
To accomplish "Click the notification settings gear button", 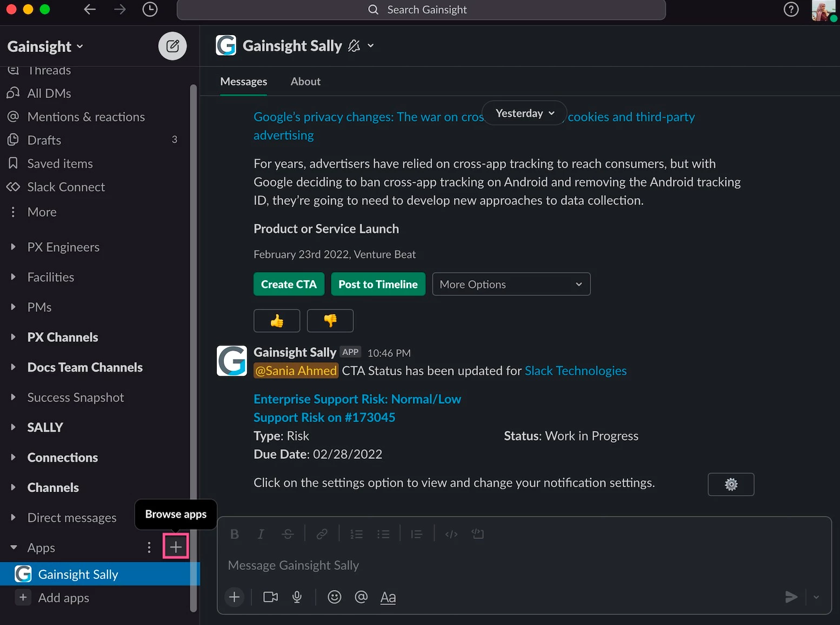I will [731, 484].
